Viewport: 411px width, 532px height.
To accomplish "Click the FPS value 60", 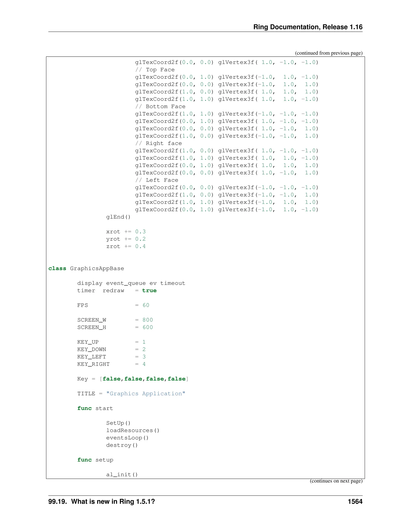I will pyautogui.click(x=146, y=305).
